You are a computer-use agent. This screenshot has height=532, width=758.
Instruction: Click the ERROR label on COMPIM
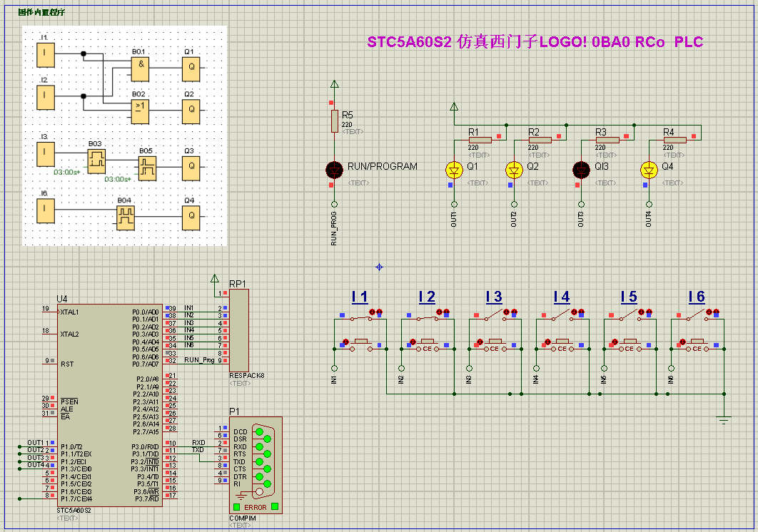(256, 507)
